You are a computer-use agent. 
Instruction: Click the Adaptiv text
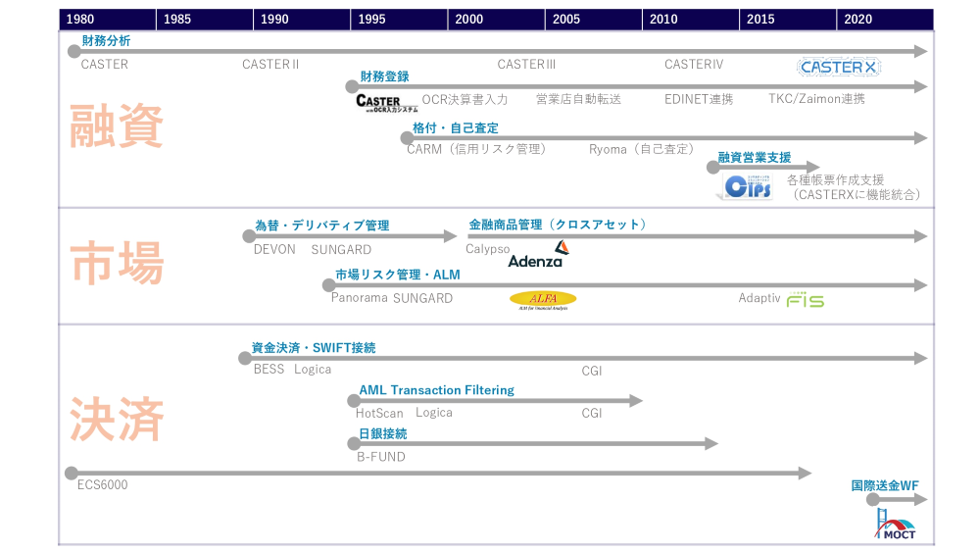759,298
